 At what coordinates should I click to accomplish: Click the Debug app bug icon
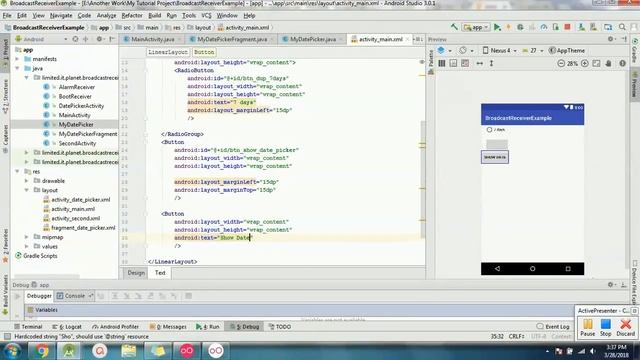pyautogui.click(x=520, y=27)
